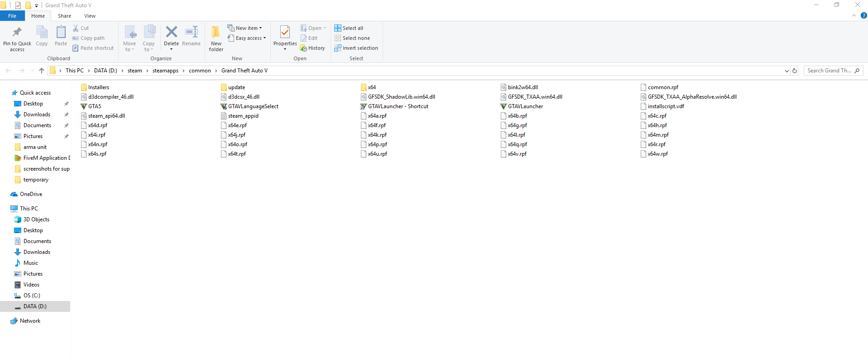
Task: Open the arma unit quick access folder
Action: click(x=31, y=147)
